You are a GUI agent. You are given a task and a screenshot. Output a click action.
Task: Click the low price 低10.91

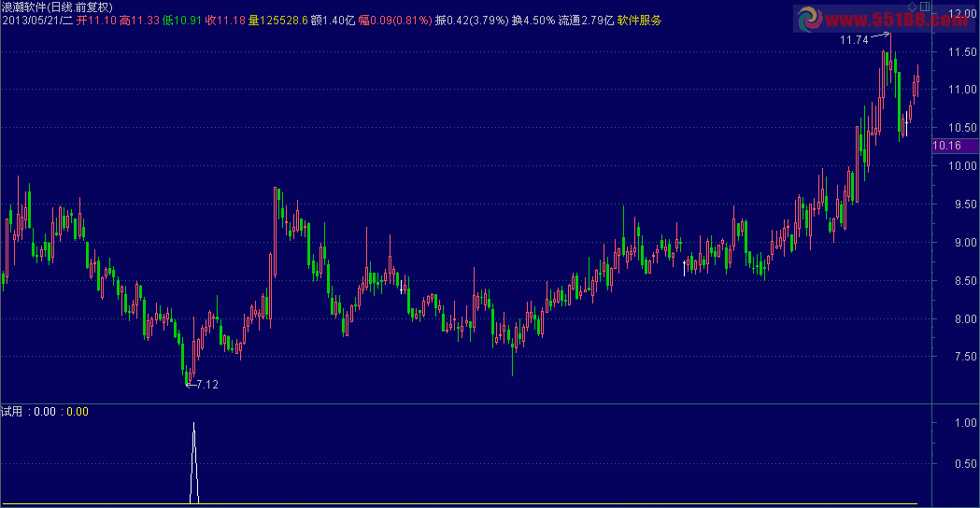(182, 21)
